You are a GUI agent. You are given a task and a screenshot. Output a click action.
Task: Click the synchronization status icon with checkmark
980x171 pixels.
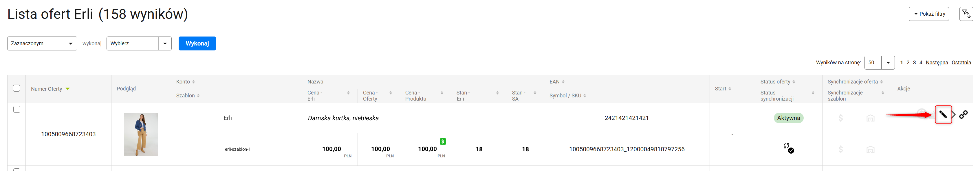[788, 148]
